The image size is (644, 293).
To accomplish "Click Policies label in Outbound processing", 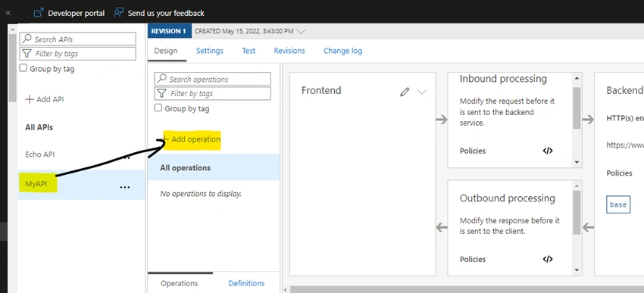I will [x=473, y=259].
